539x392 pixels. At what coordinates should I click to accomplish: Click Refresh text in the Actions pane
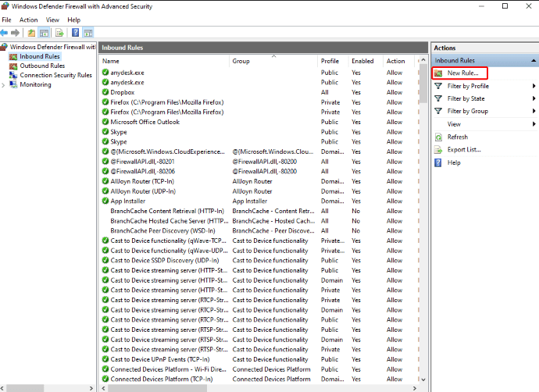click(458, 137)
